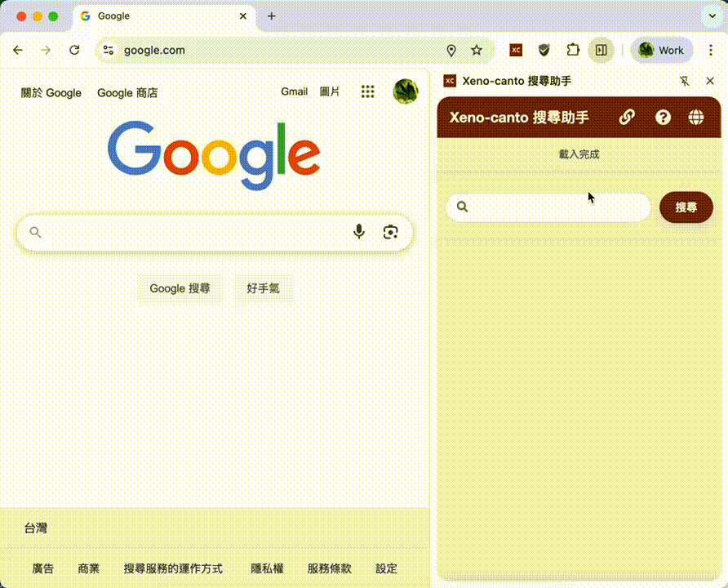Image resolution: width=728 pixels, height=588 pixels.
Task: Close the Xeno-canto side panel
Action: click(x=710, y=81)
